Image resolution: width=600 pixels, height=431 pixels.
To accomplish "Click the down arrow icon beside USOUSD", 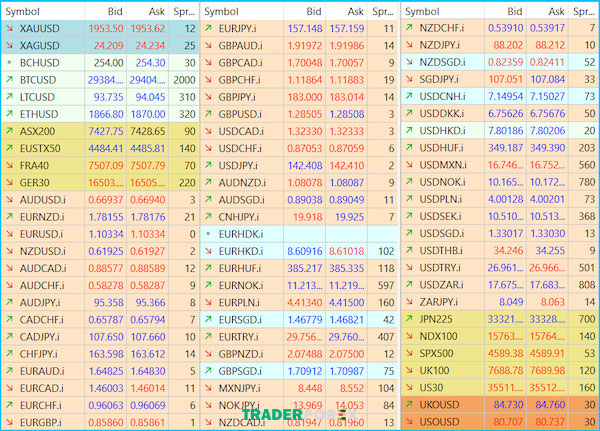I will click(409, 421).
